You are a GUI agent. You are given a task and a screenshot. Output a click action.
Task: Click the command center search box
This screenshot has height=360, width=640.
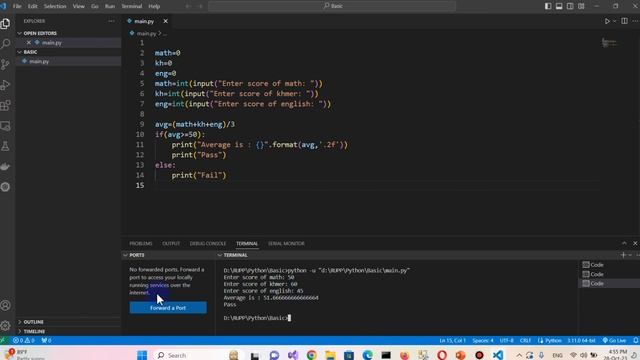(332, 6)
